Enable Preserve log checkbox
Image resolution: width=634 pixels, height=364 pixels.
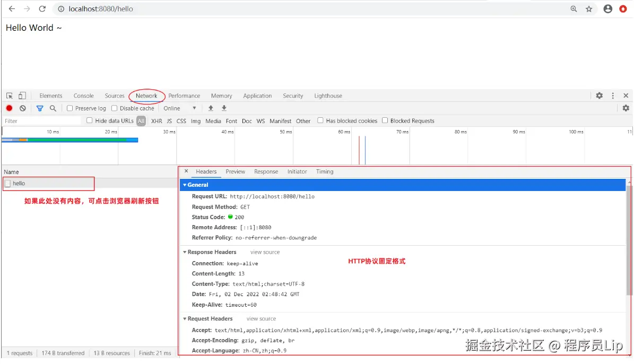(x=70, y=108)
